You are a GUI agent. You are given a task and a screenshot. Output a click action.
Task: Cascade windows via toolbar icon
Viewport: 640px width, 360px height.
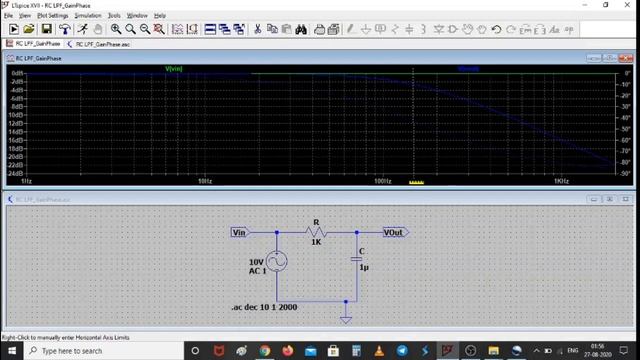click(x=239, y=29)
